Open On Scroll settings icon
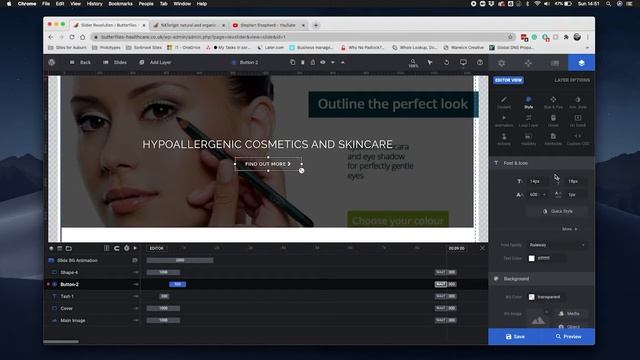This screenshot has width=640, height=360. [578, 120]
